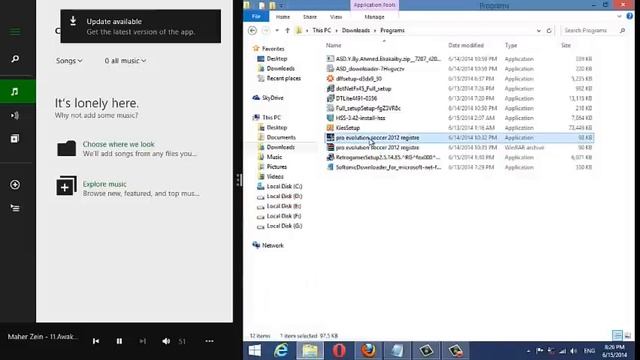The width and height of the screenshot is (640, 360).
Task: Launch Internet Explorer from taskbar
Action: tap(281, 351)
